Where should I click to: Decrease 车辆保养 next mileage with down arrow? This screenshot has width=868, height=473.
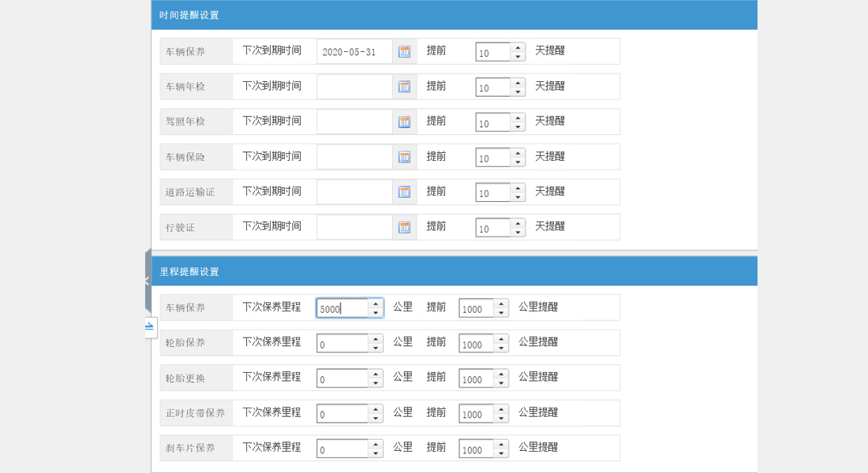point(376,312)
